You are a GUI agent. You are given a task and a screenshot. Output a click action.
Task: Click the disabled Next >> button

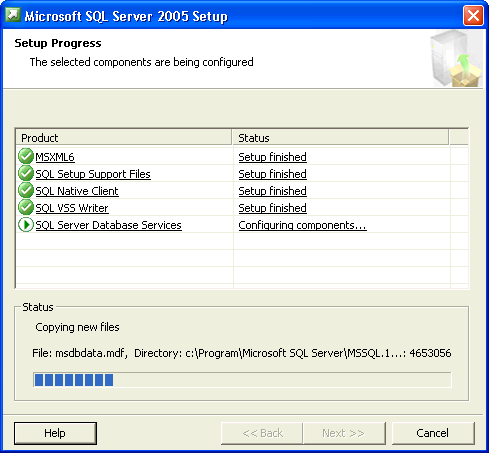344,433
